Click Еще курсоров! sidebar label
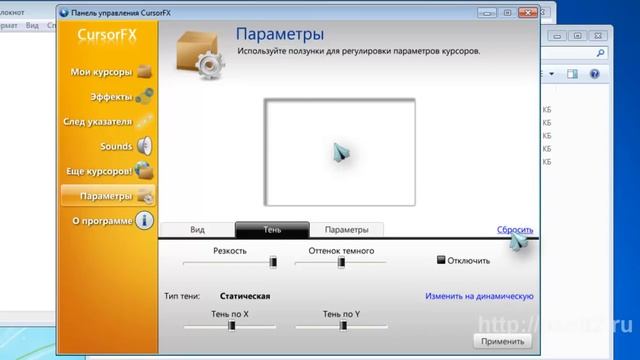640x360 pixels. pos(99,171)
